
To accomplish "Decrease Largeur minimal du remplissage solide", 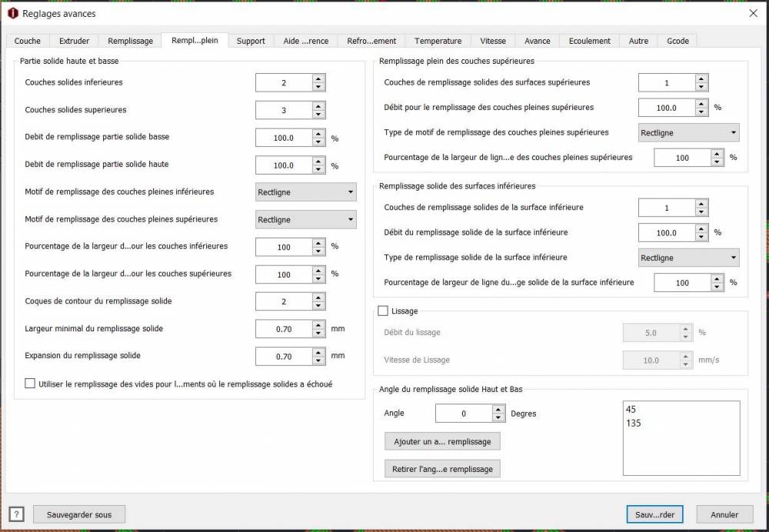I will [318, 334].
